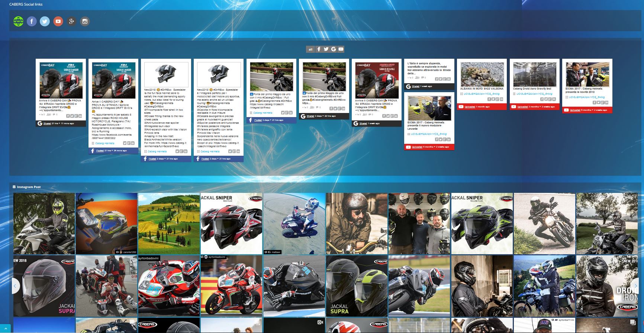Open Jackal Sniper Yellow Fluo Instagram image

pos(482,223)
